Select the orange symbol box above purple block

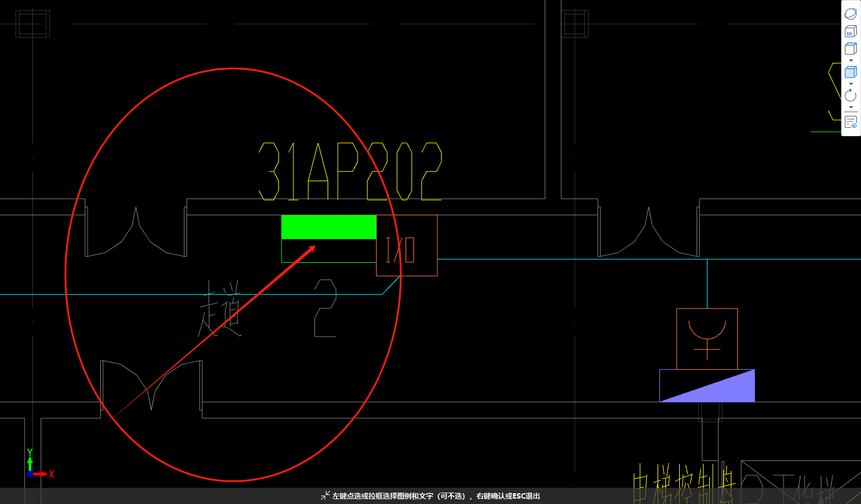707,338
